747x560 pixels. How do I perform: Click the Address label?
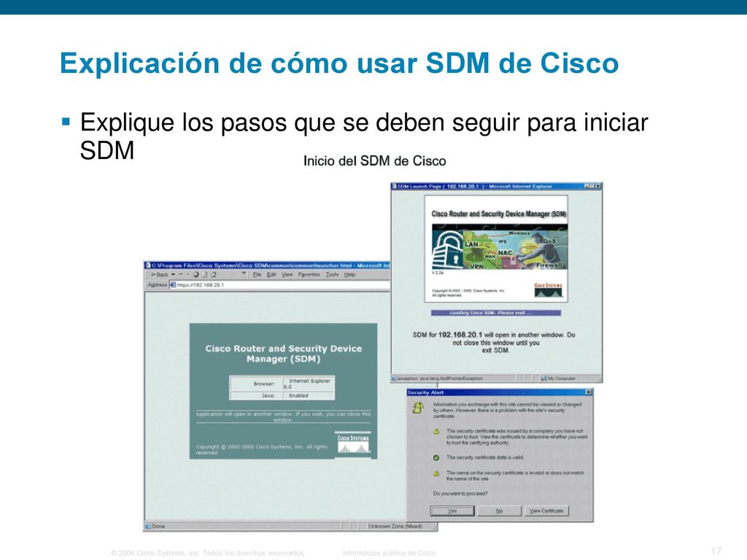tap(158, 285)
